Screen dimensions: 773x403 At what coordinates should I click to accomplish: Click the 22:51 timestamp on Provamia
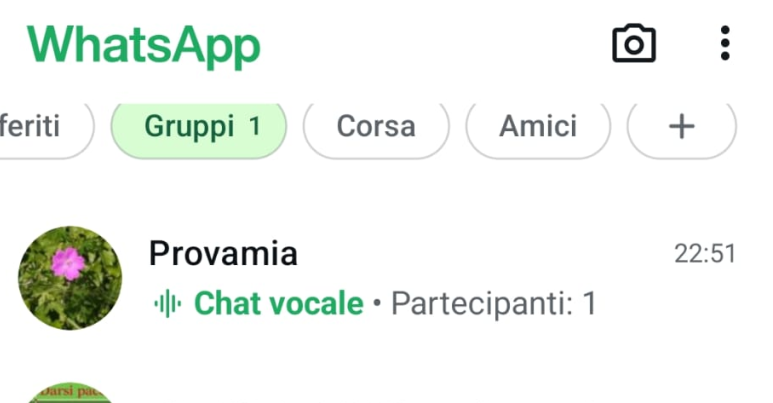(705, 254)
